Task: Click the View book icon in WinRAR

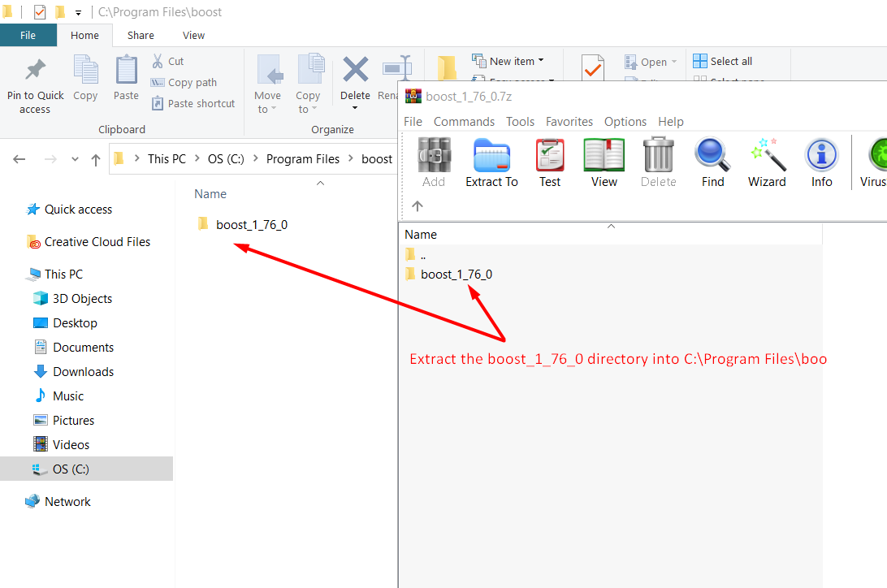Action: pos(604,154)
